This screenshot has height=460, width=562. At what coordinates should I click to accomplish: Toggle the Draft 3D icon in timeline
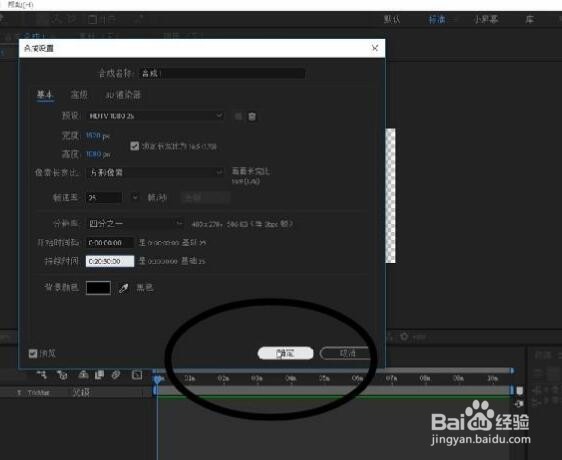[x=62, y=375]
